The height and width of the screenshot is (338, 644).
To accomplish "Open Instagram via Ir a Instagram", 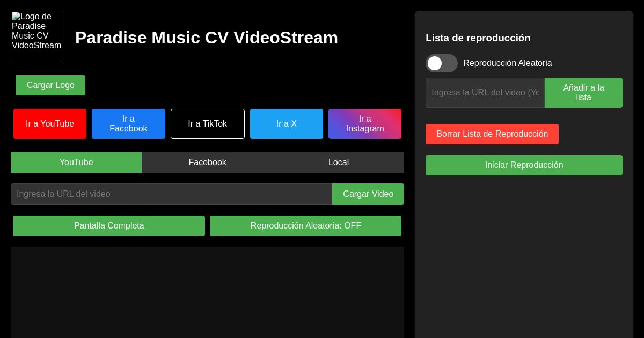I will click(x=365, y=124).
